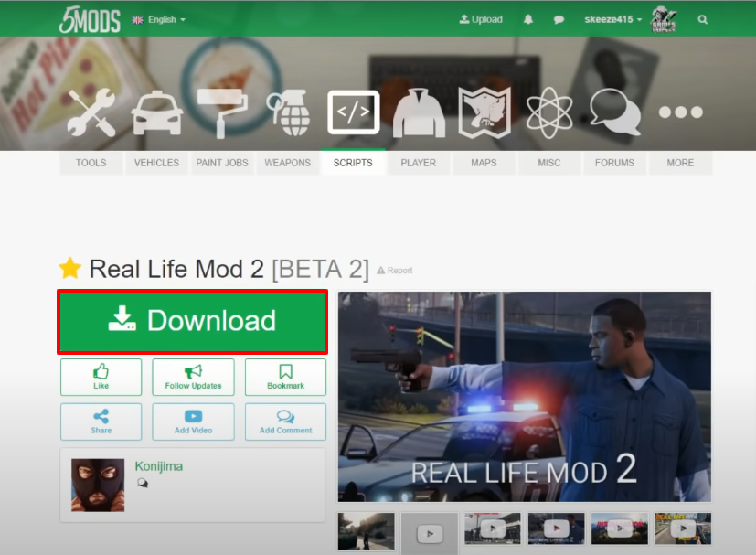Open the main Real Life Mod 2 image
756x555 pixels.
(525, 397)
